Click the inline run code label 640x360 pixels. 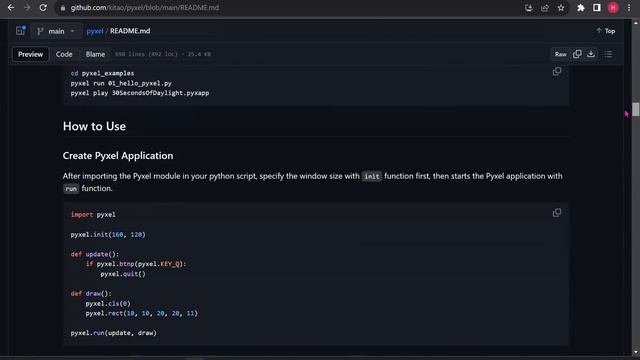(x=71, y=189)
